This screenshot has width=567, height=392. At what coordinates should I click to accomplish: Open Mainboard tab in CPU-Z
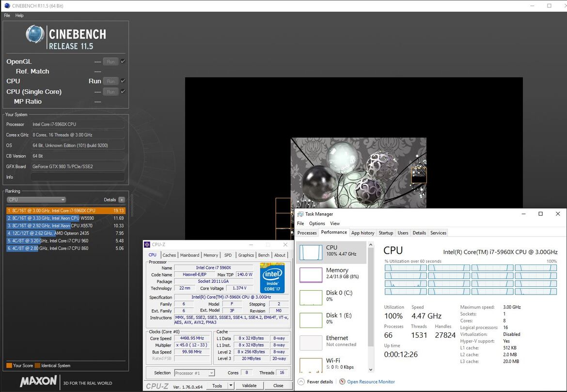coord(189,255)
